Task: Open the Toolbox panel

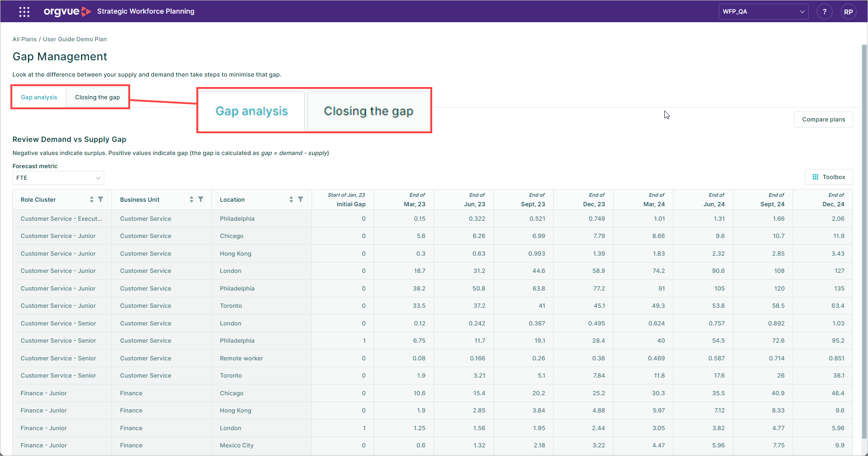Action: 829,177
